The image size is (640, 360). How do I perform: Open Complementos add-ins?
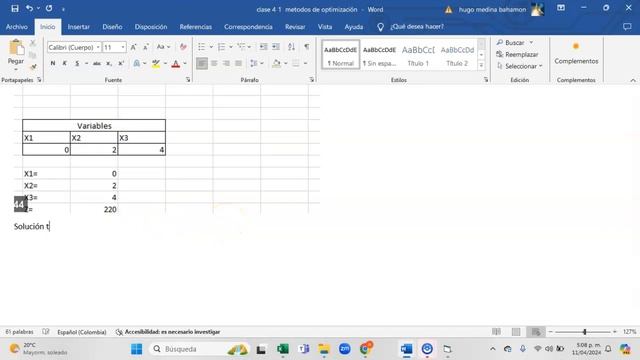576,53
